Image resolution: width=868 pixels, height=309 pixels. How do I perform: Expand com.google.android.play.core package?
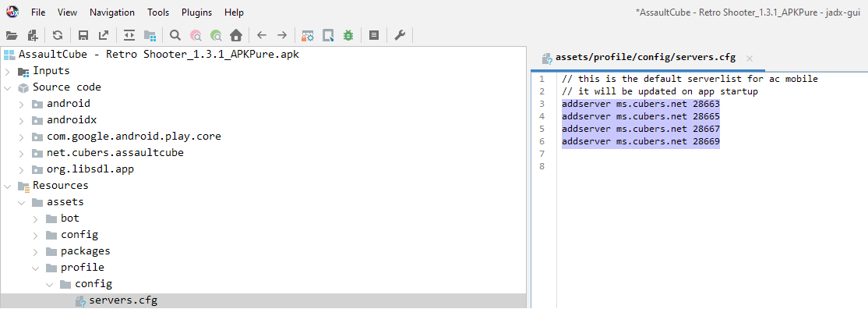click(x=21, y=137)
